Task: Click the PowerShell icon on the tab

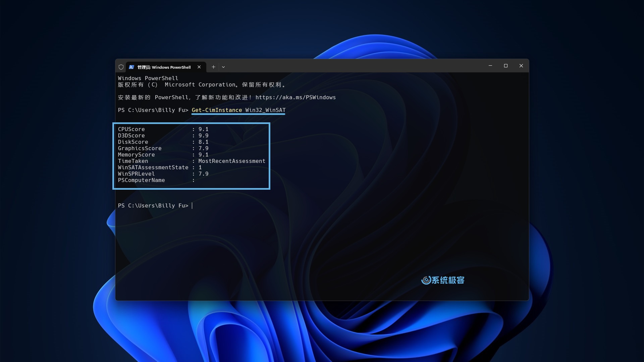Action: tap(131, 67)
